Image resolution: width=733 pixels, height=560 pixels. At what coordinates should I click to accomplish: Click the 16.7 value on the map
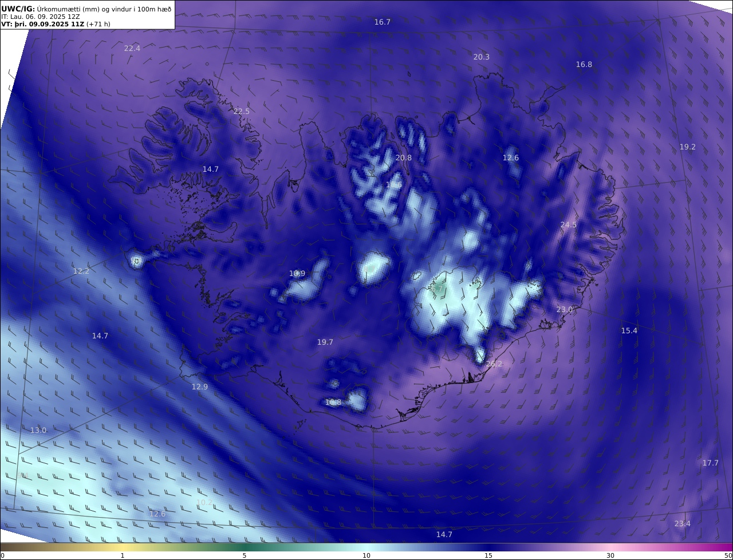point(383,22)
